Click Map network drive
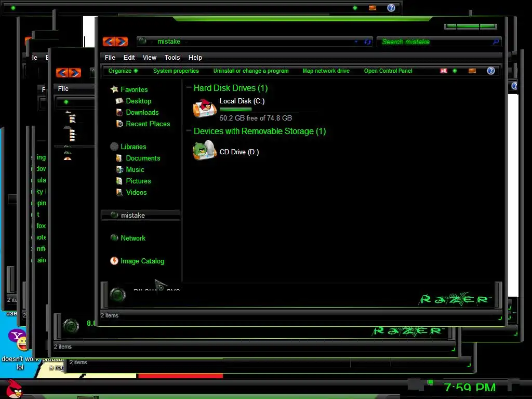 [326, 71]
